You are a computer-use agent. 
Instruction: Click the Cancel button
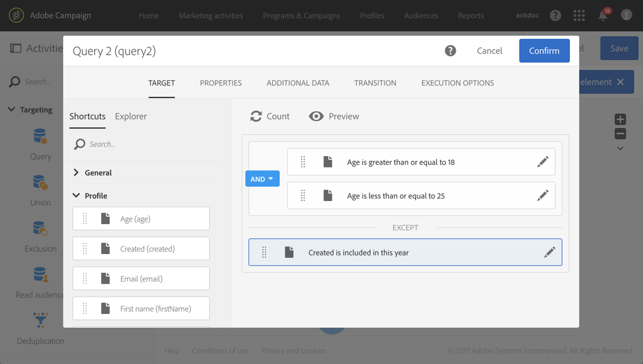coord(489,51)
